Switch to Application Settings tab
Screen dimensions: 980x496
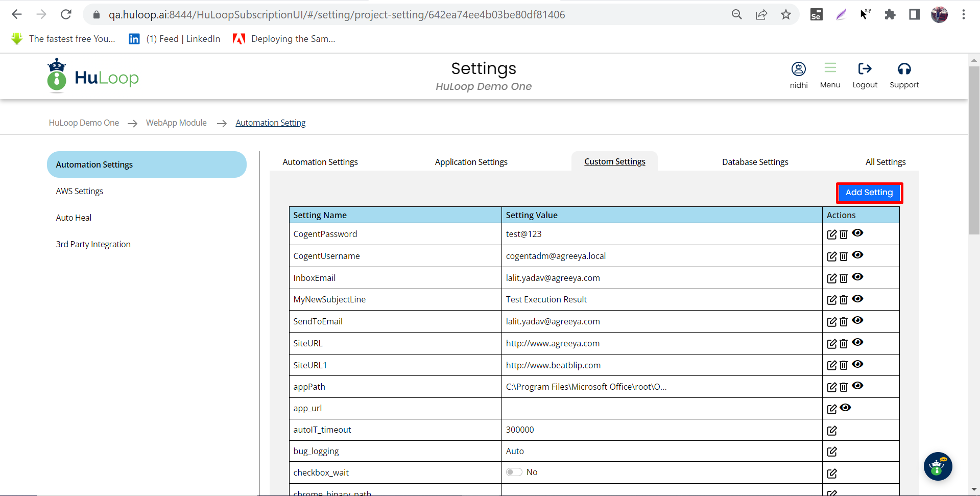471,162
